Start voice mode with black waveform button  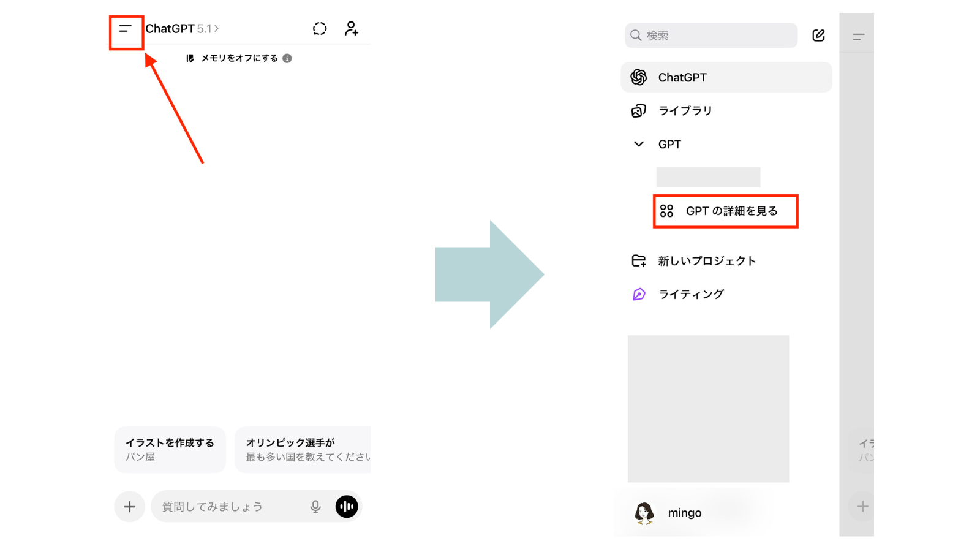pos(347,507)
